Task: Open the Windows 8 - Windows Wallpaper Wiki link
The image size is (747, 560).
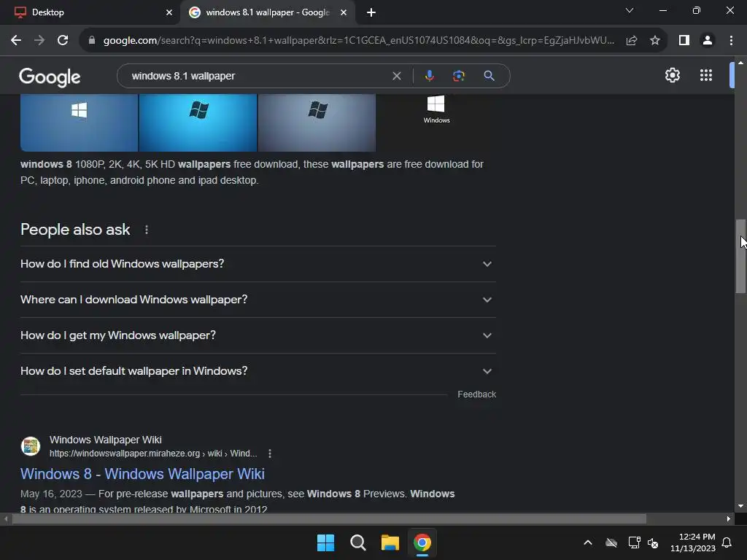Action: click(x=142, y=474)
